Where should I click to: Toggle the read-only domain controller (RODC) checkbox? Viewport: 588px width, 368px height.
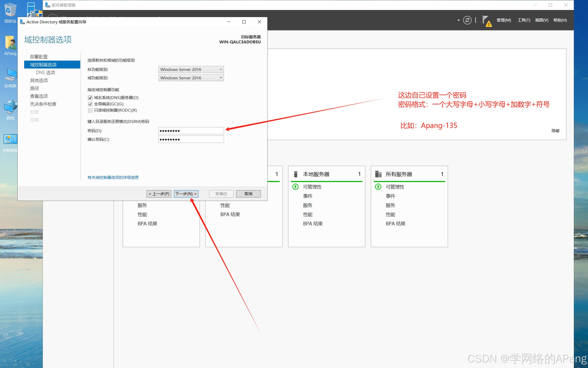[90, 110]
